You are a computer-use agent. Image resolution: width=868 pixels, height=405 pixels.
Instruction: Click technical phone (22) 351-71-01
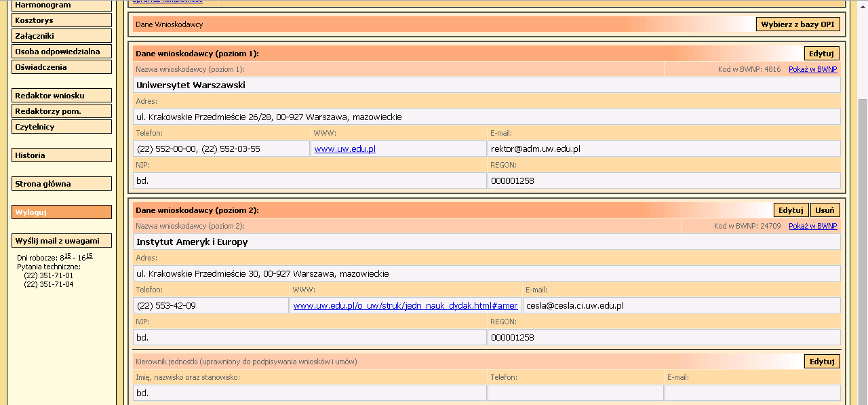(x=48, y=275)
